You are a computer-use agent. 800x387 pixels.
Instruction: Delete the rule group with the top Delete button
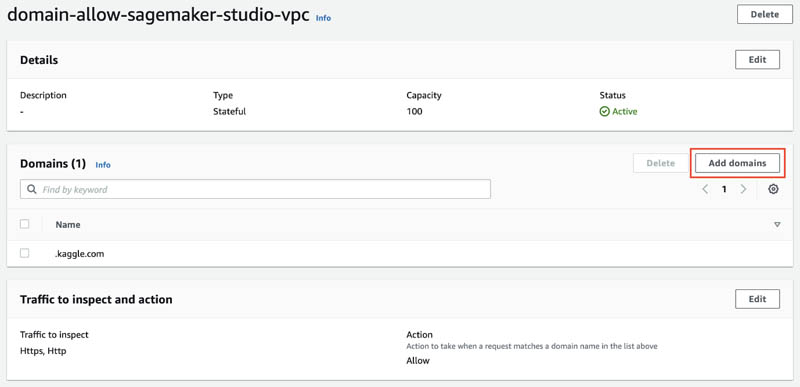(x=765, y=14)
